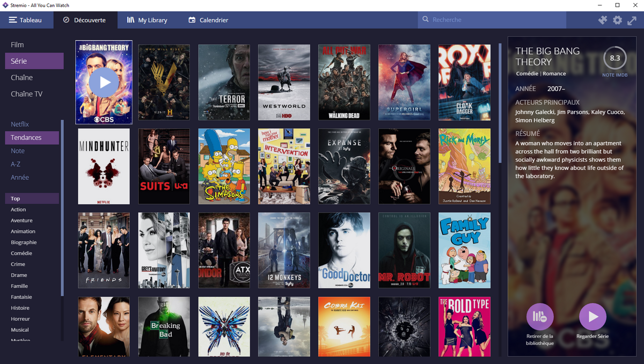
Task: Open the Tableau tab
Action: (x=26, y=20)
